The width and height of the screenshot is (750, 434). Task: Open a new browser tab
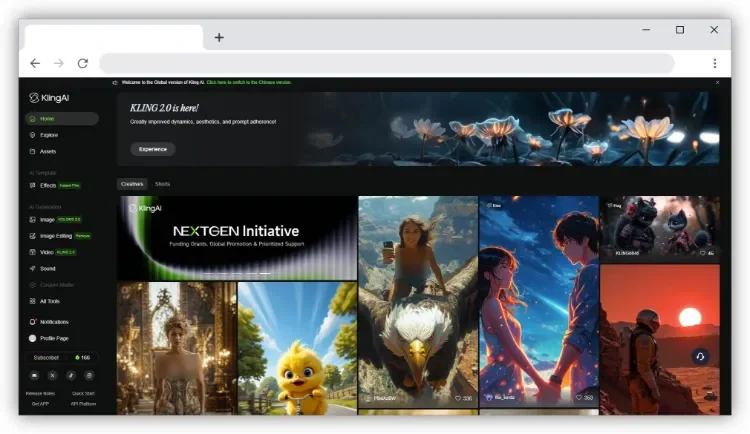[219, 37]
